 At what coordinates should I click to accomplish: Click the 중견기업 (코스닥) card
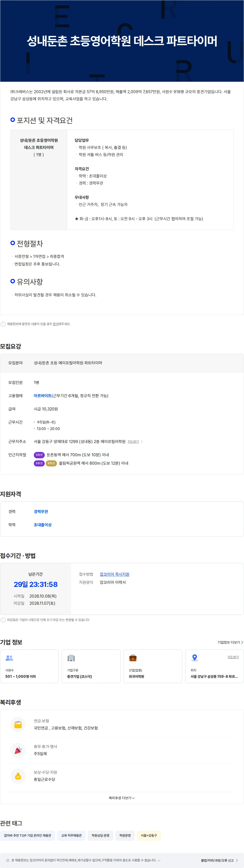91,666
